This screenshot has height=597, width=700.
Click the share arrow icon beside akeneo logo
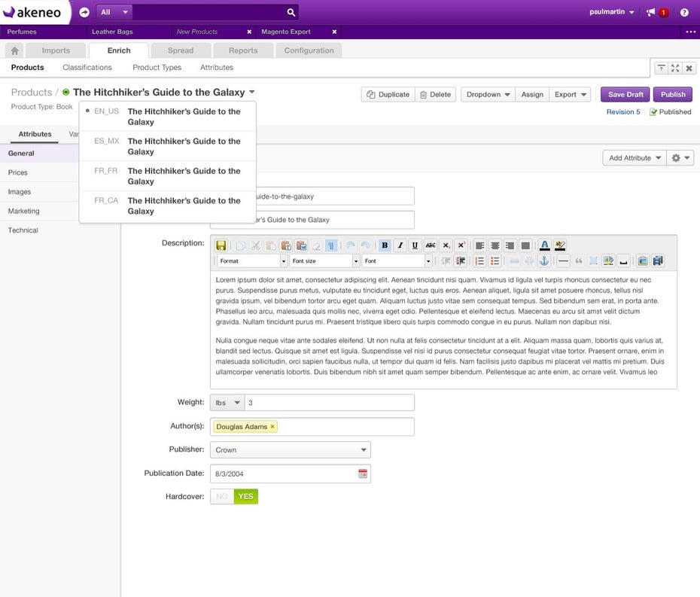pyautogui.click(x=84, y=13)
